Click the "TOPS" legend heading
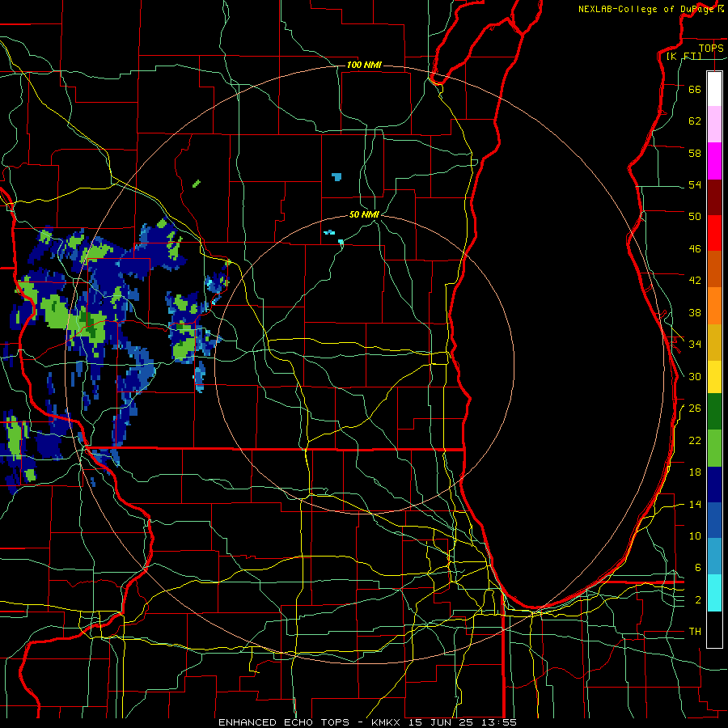 [x=711, y=48]
